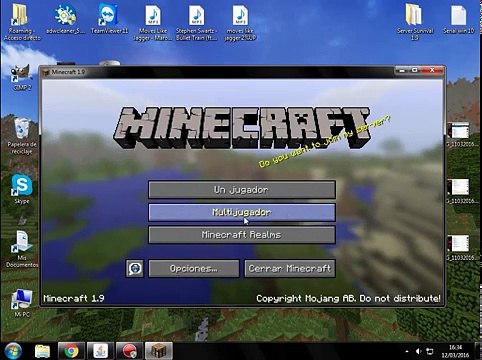The width and height of the screenshot is (482, 360).
Task: Open the Multijugador menu
Action: pos(242,212)
